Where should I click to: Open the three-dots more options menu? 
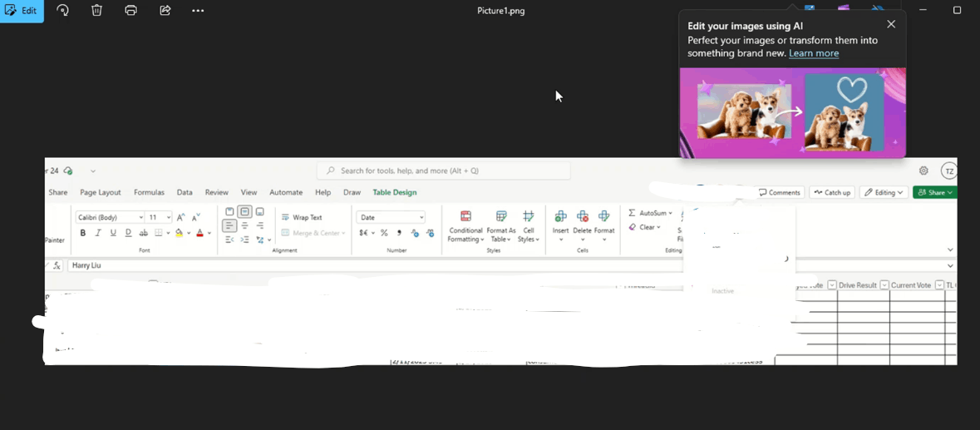pos(198,10)
